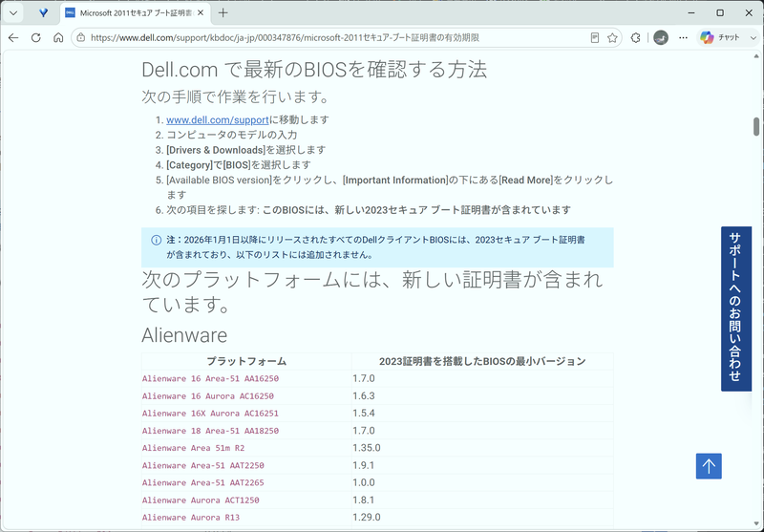The height and width of the screenshot is (532, 764).
Task: Open the browser extensions menu
Action: click(x=635, y=37)
